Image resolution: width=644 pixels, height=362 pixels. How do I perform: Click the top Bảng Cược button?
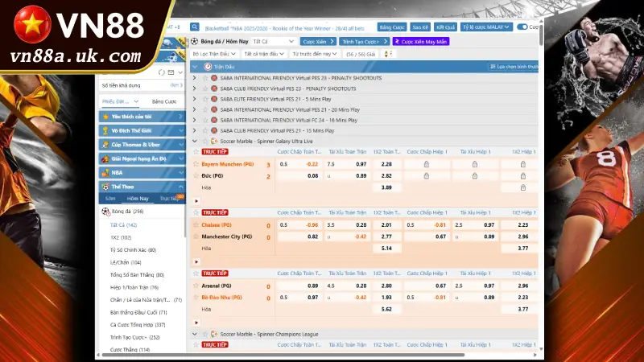click(x=392, y=27)
